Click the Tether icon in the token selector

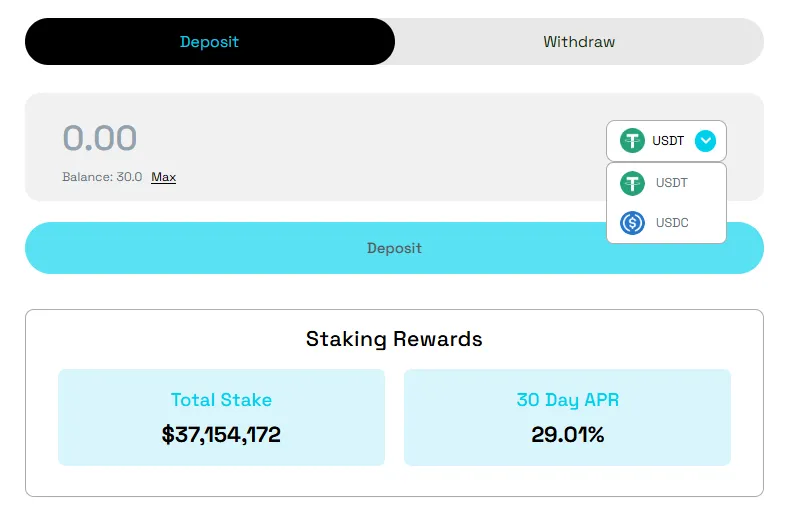[x=632, y=141]
